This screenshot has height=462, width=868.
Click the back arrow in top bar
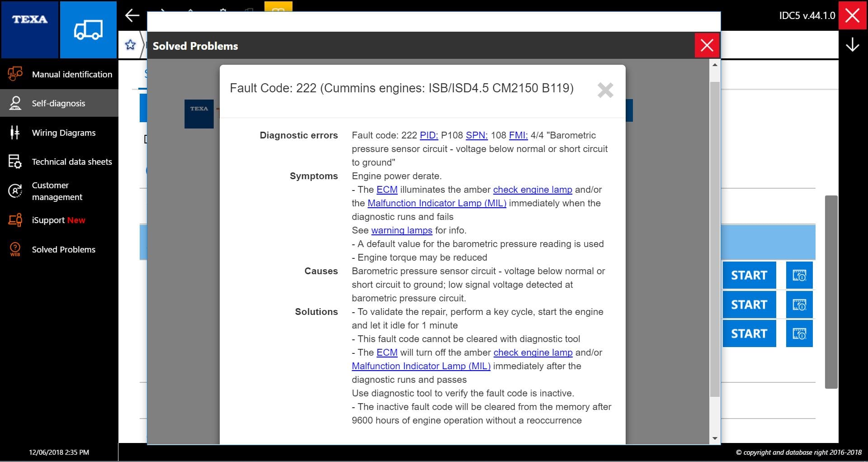click(x=132, y=15)
